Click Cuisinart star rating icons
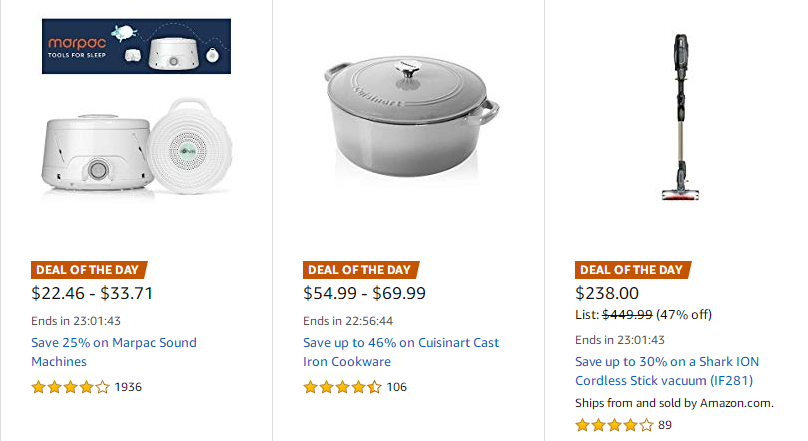 coord(343,387)
